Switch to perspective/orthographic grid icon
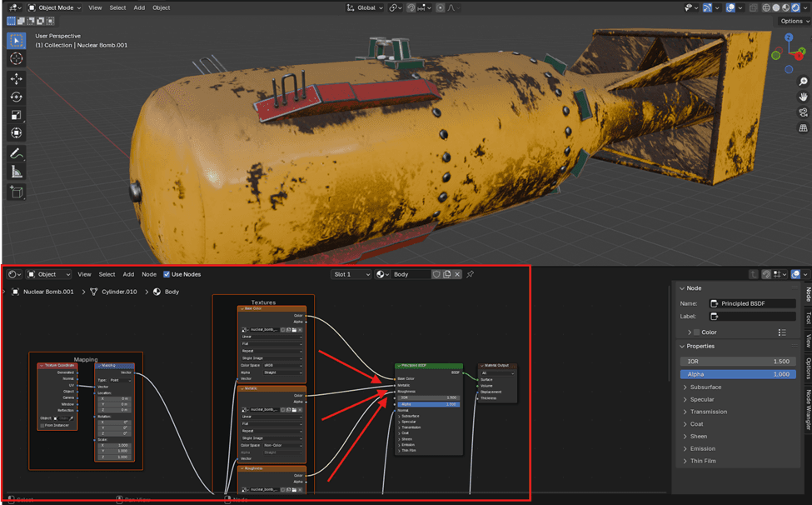Screen dimensions: 812x505 pos(803,129)
